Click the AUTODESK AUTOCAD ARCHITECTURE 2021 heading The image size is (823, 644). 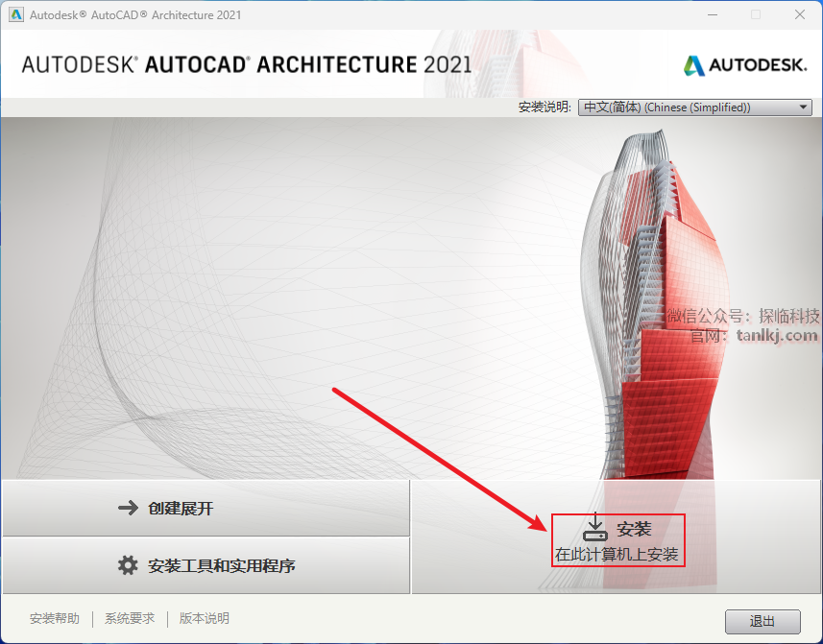[x=247, y=64]
